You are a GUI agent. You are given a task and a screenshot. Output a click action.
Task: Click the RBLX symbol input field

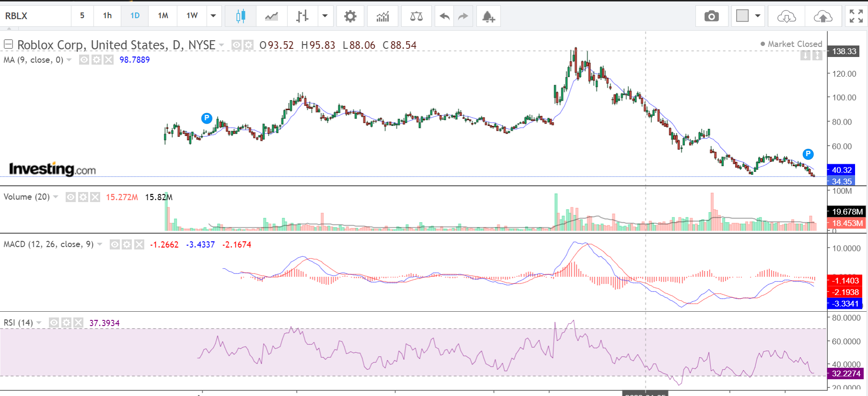tap(36, 16)
